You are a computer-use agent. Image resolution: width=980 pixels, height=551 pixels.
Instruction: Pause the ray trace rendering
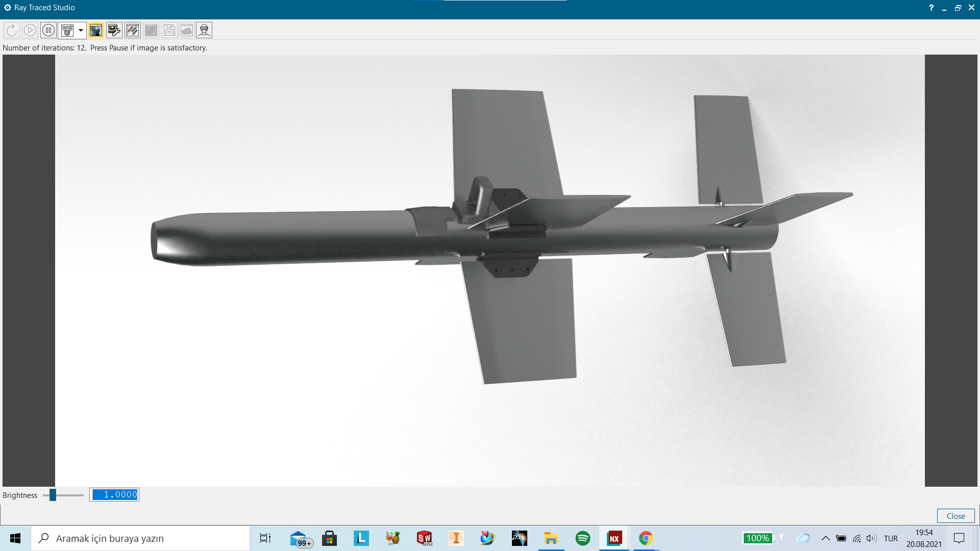pos(48,31)
